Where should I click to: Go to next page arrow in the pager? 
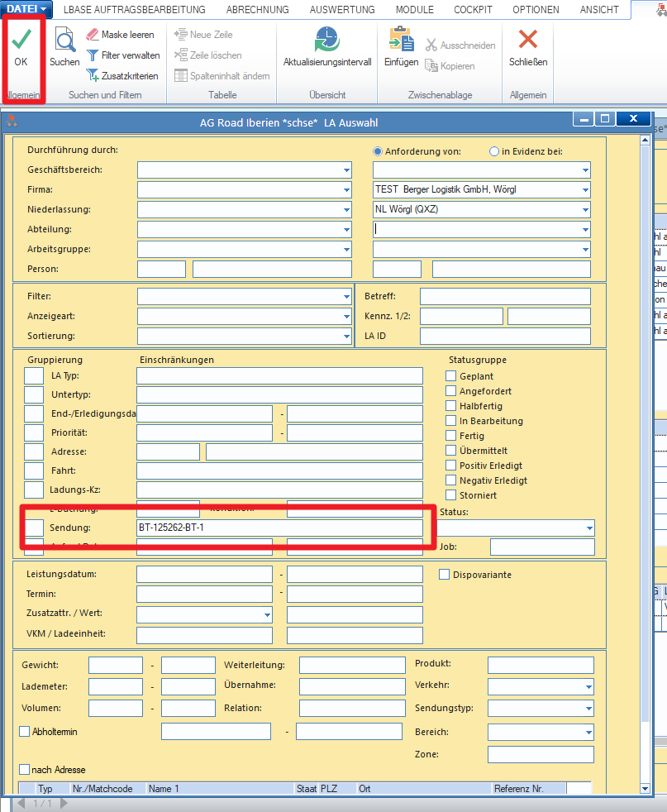click(x=64, y=803)
